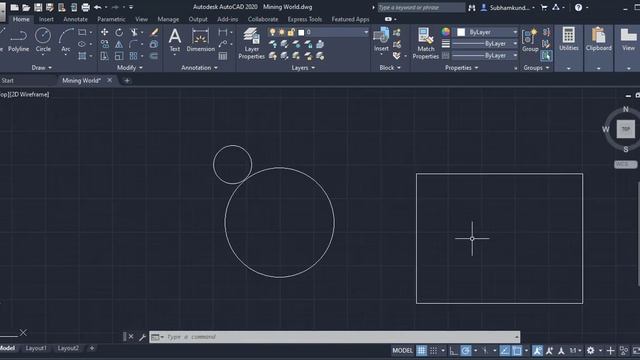This screenshot has width=640, height=360.
Task: Toggle Ortho mode in status bar
Action: pos(453,350)
